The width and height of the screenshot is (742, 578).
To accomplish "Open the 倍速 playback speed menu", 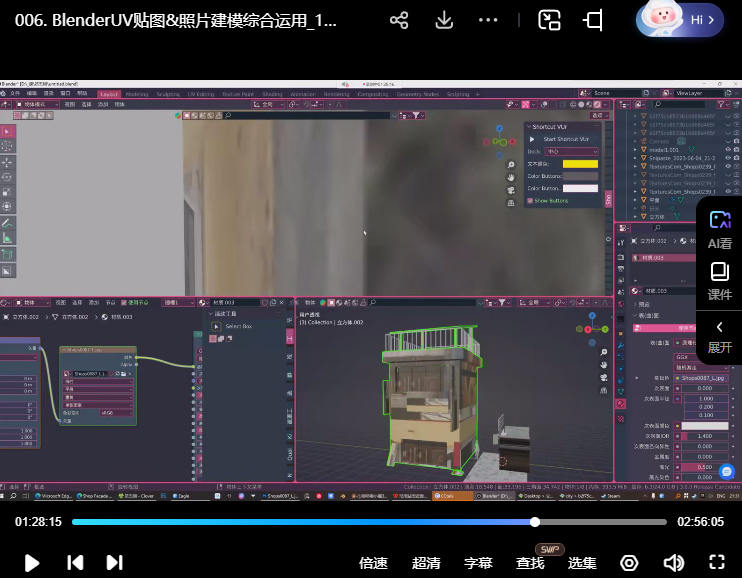I will [373, 563].
